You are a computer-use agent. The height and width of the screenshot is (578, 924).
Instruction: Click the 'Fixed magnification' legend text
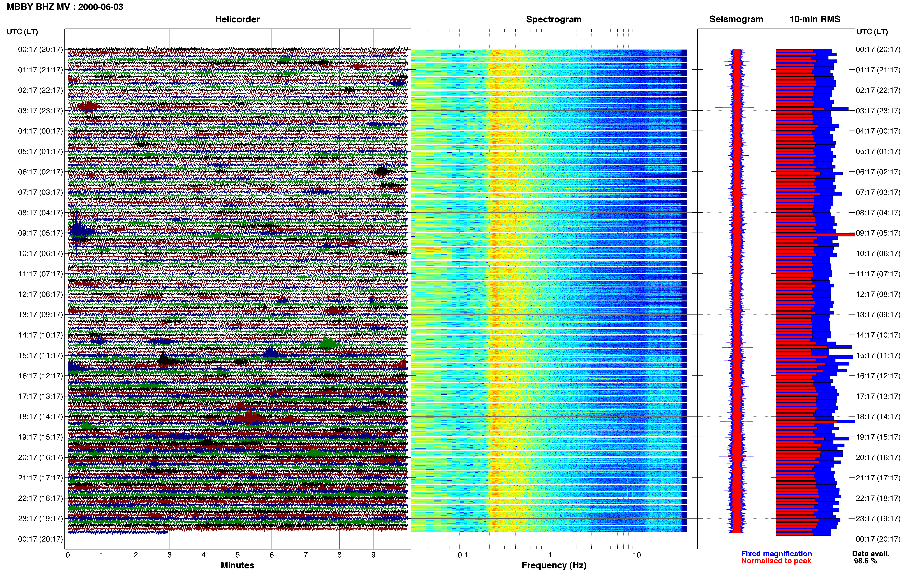tap(777, 554)
